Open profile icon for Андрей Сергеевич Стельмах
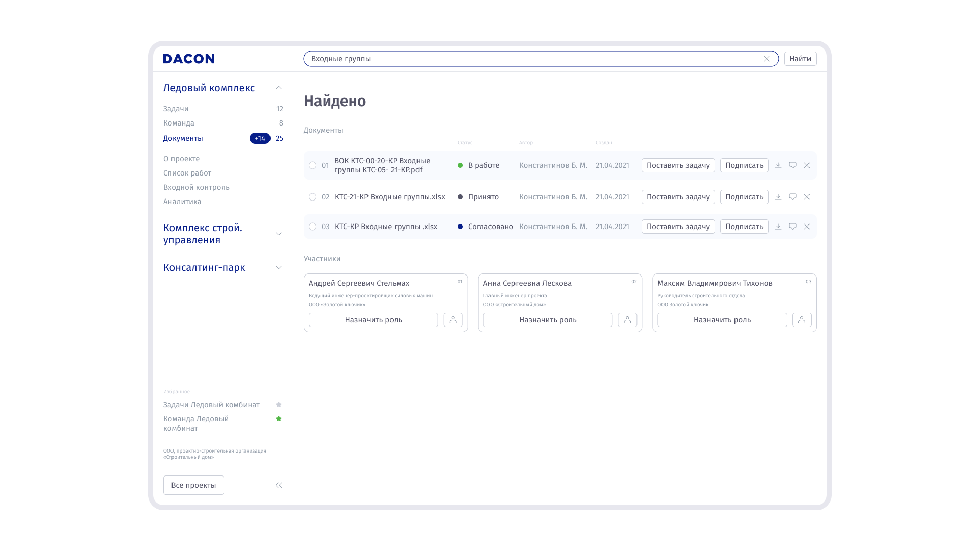This screenshot has height=551, width=980. point(453,320)
